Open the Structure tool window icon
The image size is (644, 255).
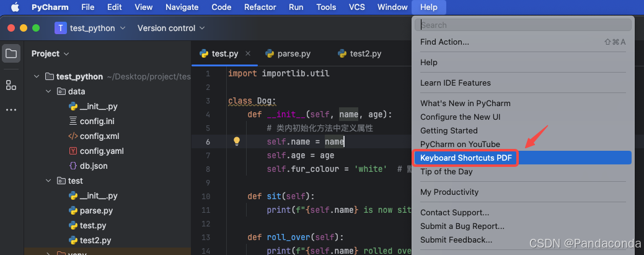point(11,85)
